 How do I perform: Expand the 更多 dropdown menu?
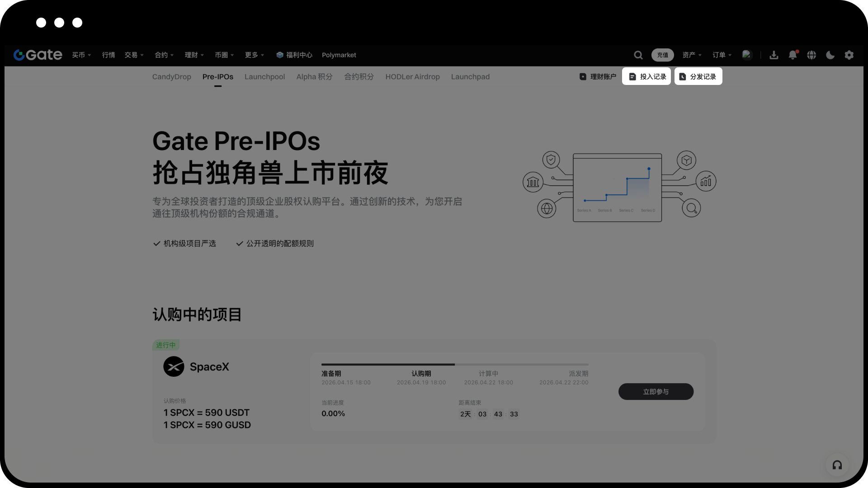click(254, 55)
